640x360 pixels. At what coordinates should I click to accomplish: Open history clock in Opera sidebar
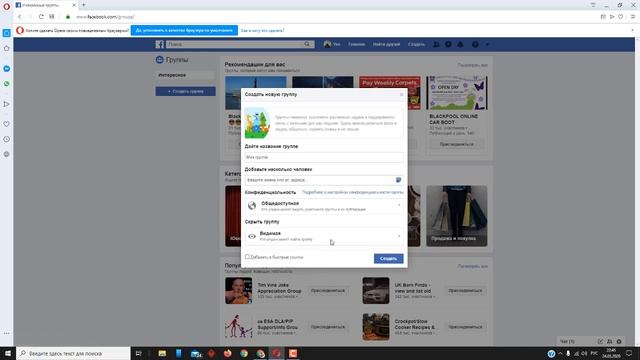[7, 139]
